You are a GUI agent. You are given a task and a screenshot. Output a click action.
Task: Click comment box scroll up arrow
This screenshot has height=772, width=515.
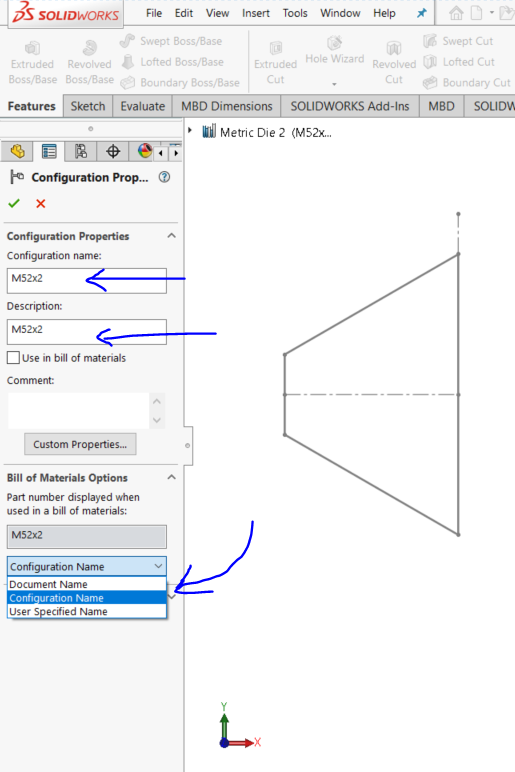(157, 401)
